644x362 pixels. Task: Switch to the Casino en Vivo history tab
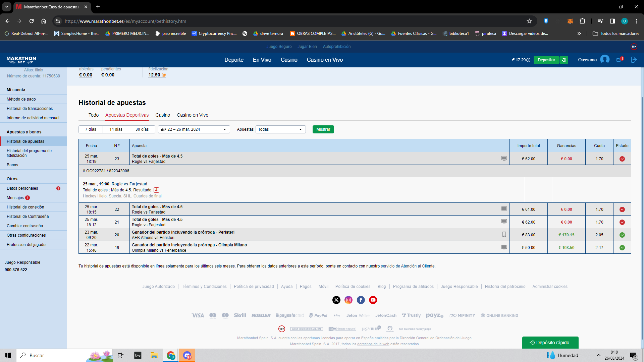pyautogui.click(x=193, y=115)
